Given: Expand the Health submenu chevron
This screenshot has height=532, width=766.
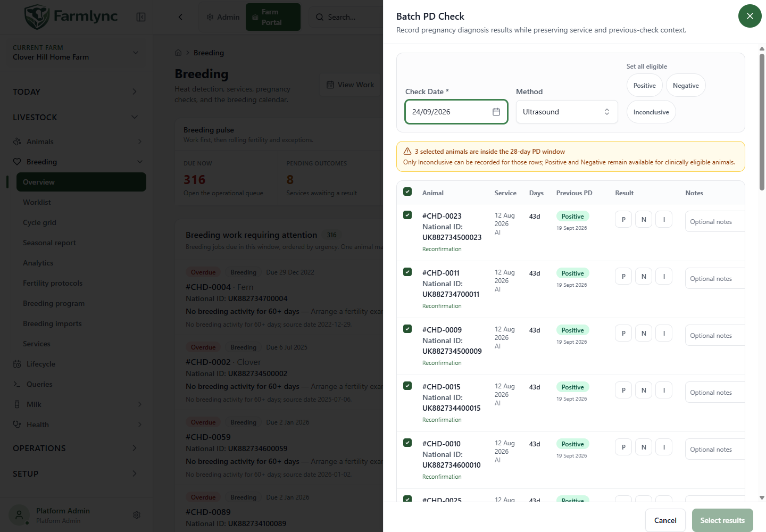Looking at the screenshot, I should tap(140, 425).
